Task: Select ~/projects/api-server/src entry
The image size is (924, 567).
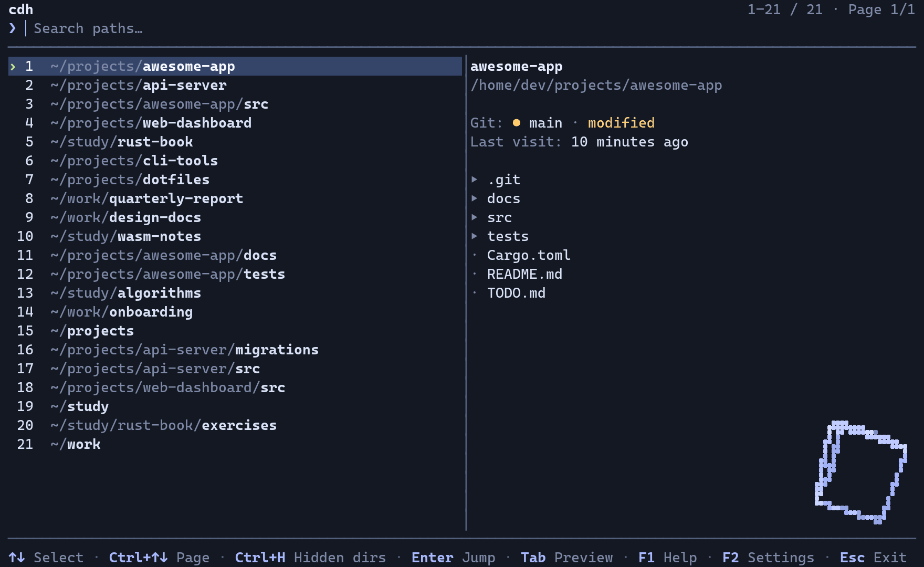Action: (235, 369)
